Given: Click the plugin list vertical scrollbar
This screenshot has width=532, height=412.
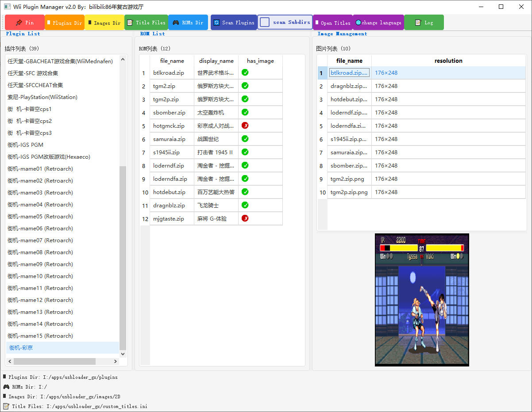Looking at the screenshot, I should 123,258.
